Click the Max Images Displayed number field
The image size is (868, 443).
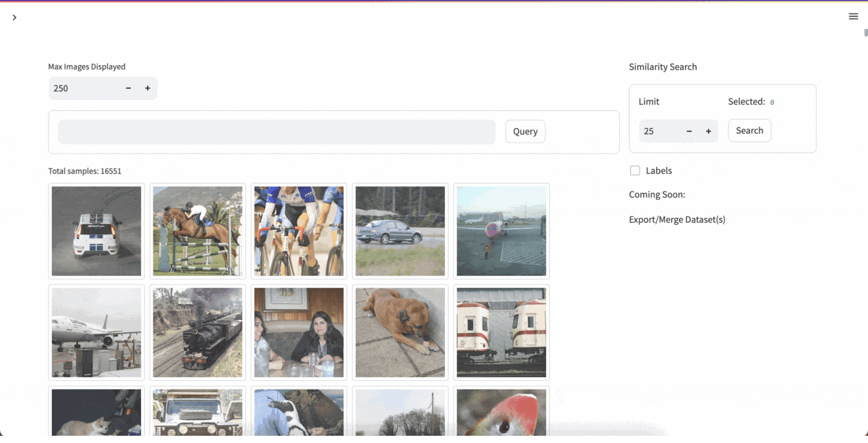(x=83, y=88)
